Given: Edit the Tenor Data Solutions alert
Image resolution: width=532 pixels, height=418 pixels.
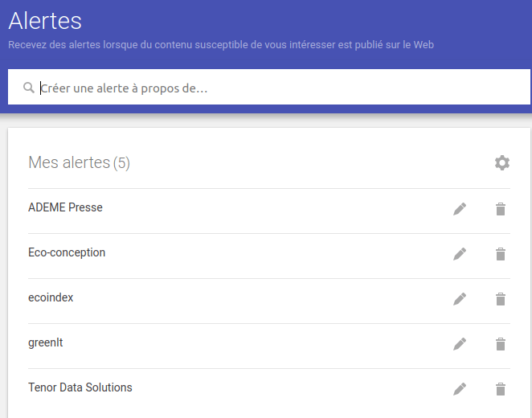Looking at the screenshot, I should (460, 389).
